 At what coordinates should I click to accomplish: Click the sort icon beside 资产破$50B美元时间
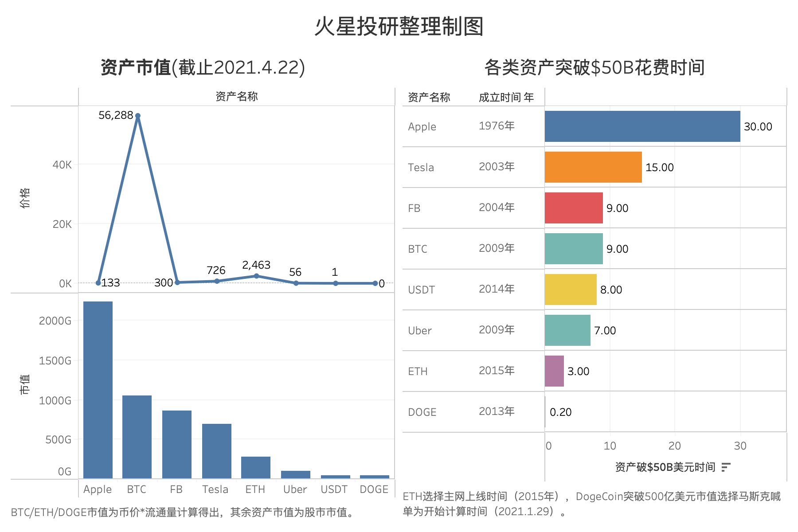(726, 467)
